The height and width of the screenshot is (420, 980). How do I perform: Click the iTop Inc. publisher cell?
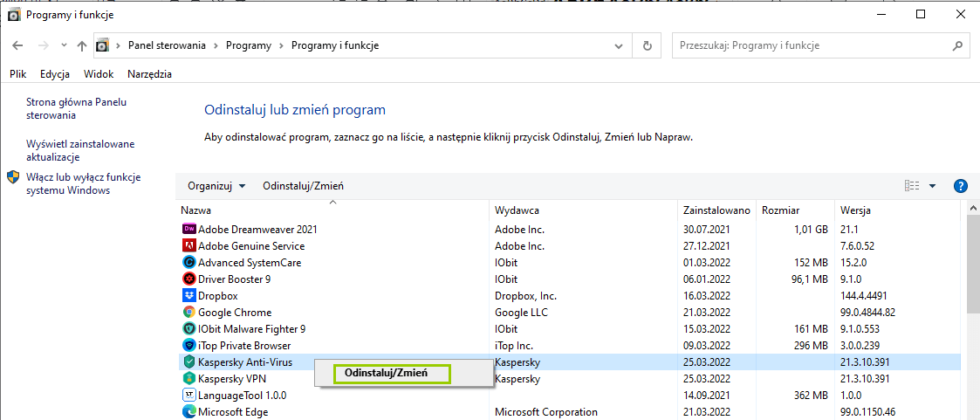pos(515,345)
